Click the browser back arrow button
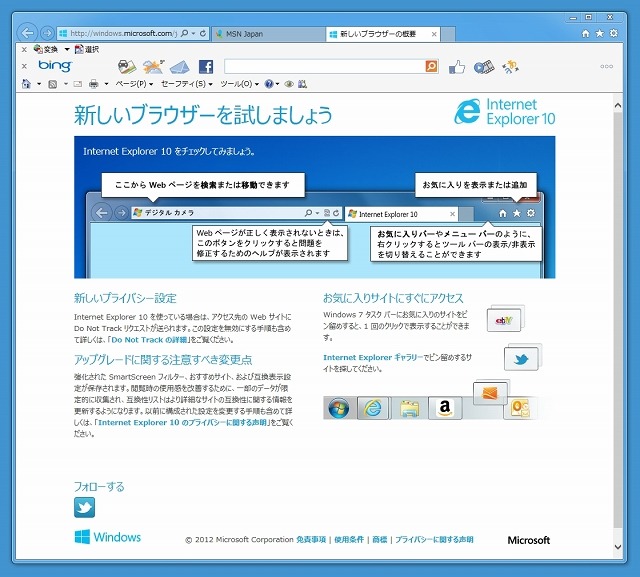Viewport: 640px width, 577px height. click(x=28, y=33)
